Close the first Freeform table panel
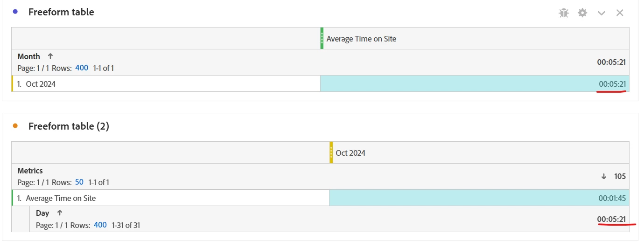Viewport: 644px width, 248px height. 620,13
